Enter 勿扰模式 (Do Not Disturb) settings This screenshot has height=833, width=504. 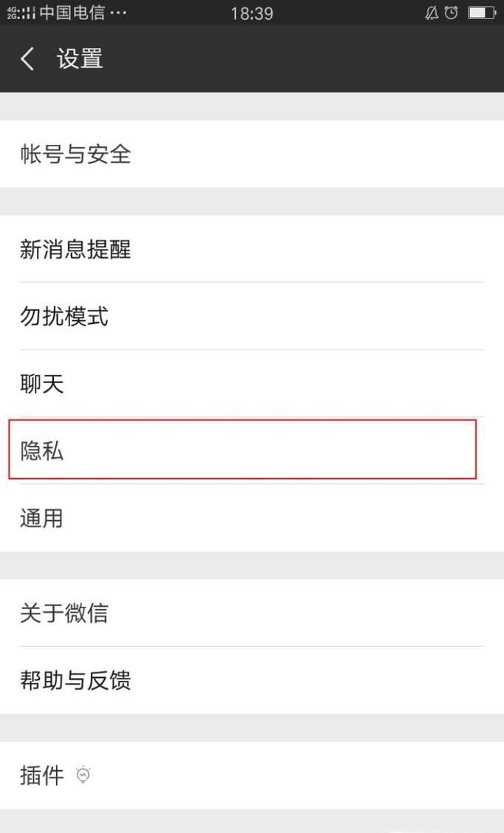[64, 316]
